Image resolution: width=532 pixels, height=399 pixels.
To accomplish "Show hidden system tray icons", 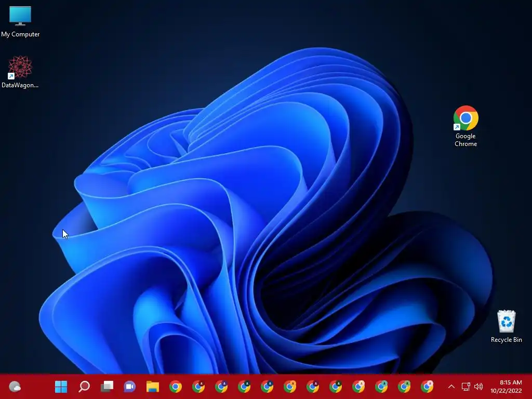I will [x=451, y=387].
